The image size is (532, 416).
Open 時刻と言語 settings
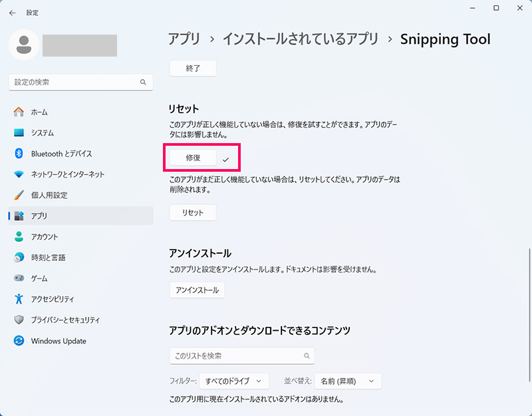click(x=80, y=258)
